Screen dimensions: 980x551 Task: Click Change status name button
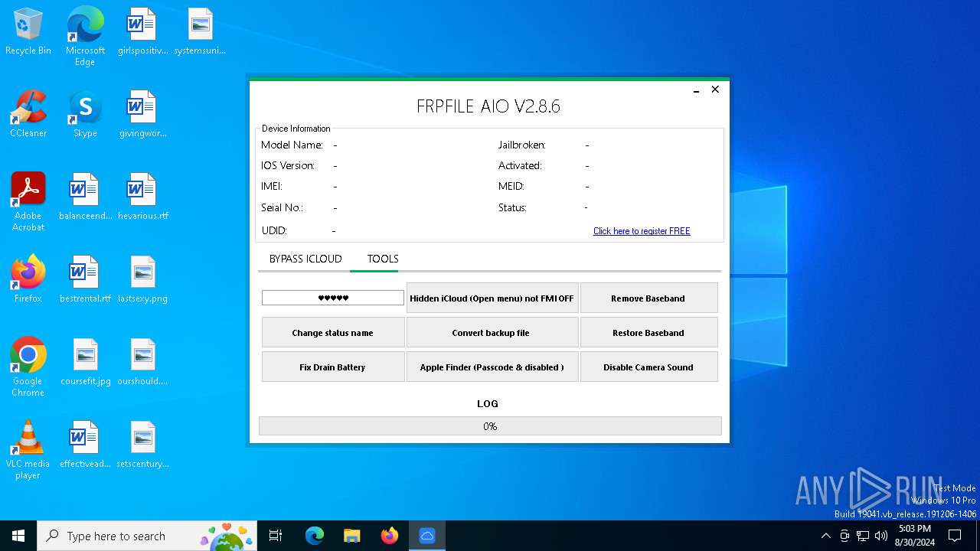(x=333, y=333)
